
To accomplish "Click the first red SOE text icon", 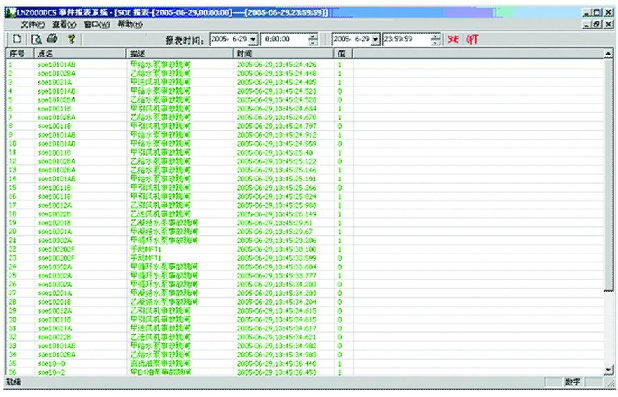I will point(453,39).
